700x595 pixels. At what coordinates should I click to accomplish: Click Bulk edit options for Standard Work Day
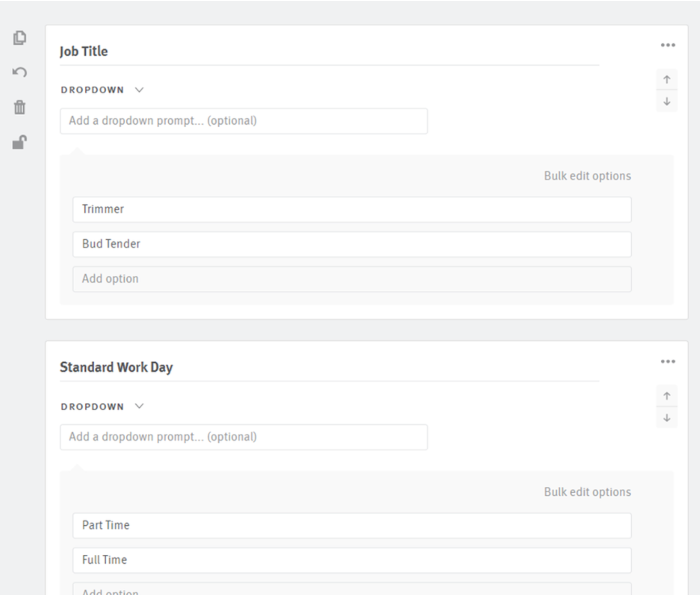point(587,492)
